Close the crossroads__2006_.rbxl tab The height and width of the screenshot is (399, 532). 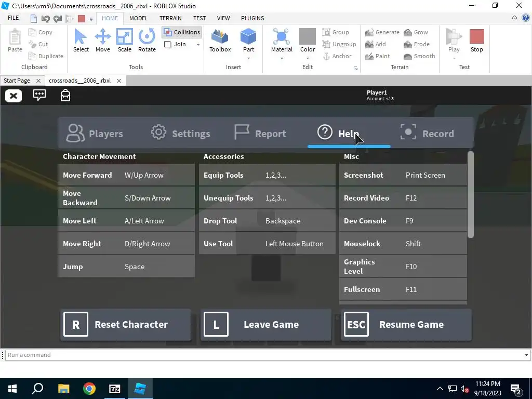(119, 81)
